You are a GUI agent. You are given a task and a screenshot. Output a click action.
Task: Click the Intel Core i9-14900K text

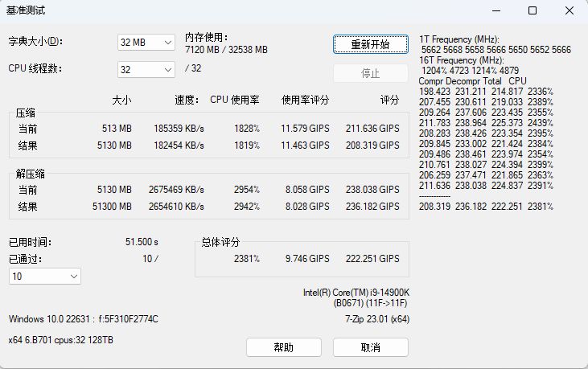pos(356,293)
